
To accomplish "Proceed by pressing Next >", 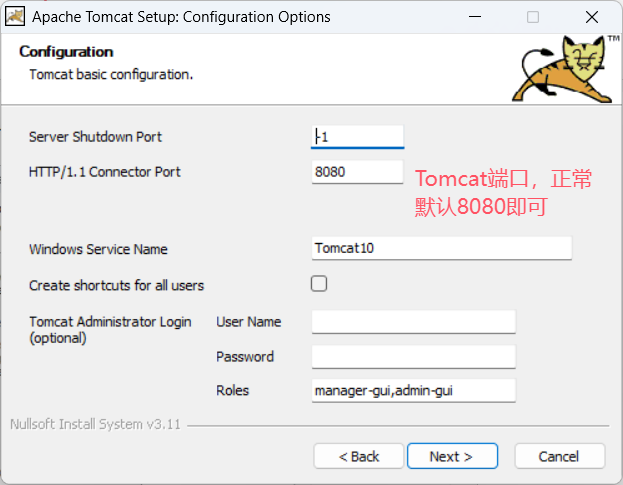I will tap(452, 456).
